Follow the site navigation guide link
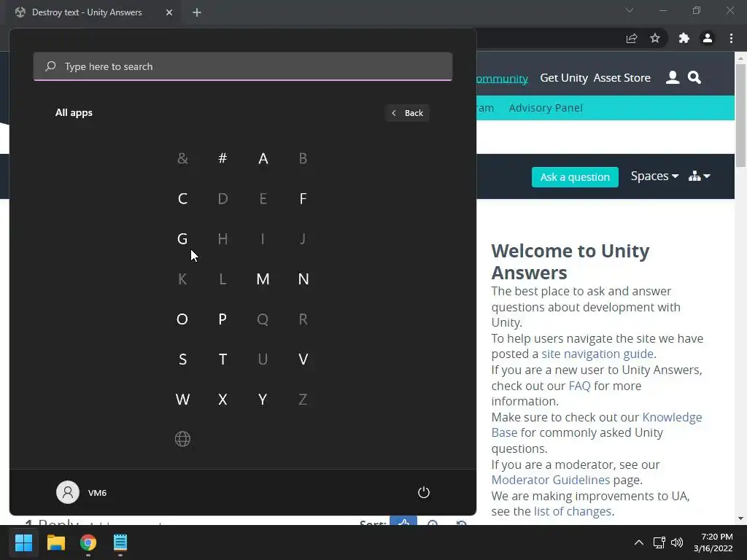Screen dimensions: 747x560 (x=597, y=354)
